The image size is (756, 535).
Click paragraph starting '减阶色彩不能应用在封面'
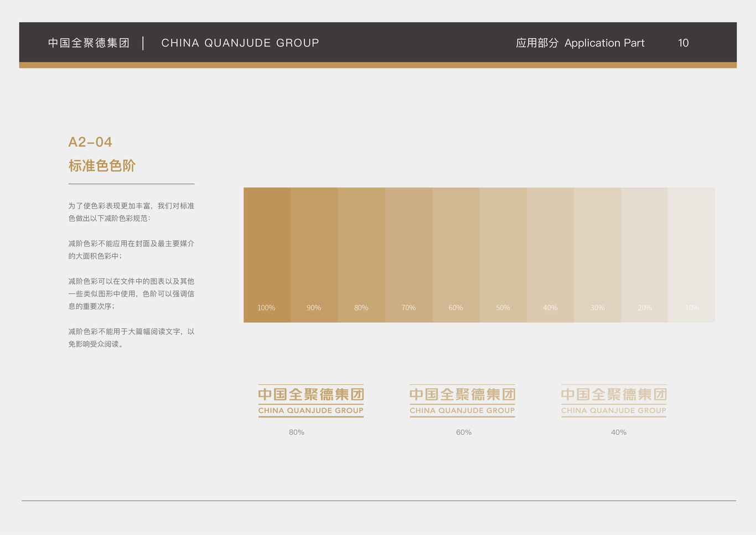131,250
